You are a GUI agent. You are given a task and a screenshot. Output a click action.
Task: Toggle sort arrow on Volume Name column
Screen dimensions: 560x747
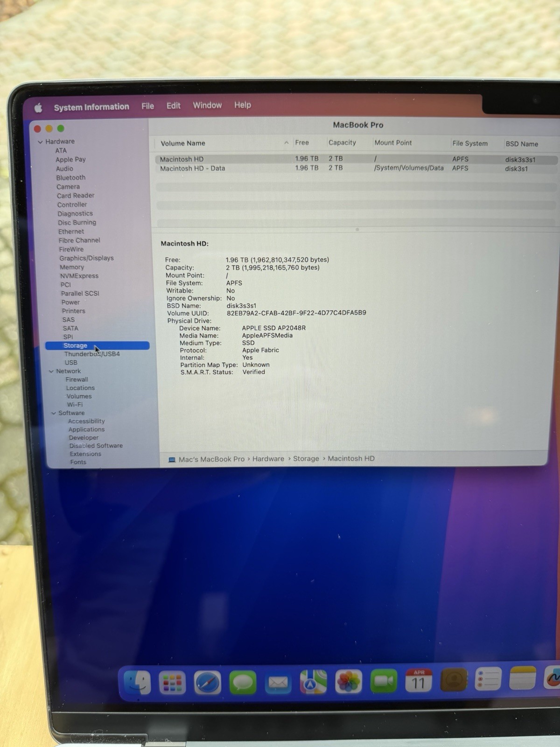[x=286, y=143]
